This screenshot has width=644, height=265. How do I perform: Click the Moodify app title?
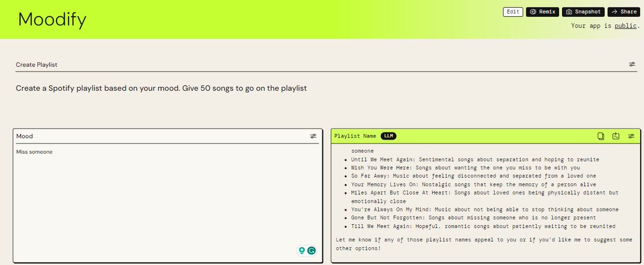pos(52,19)
